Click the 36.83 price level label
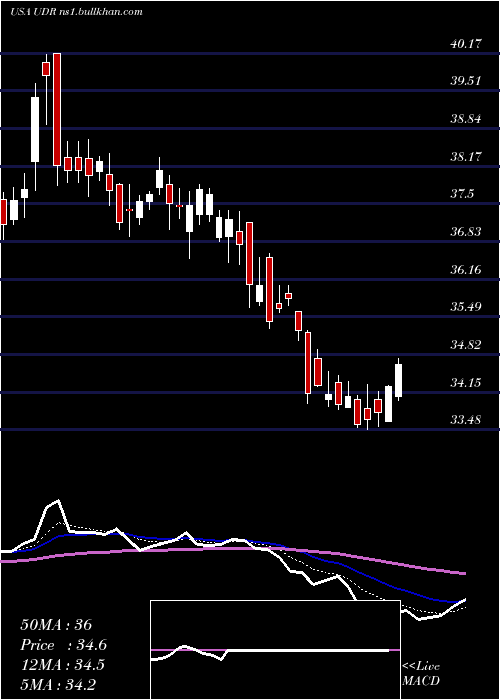 click(466, 232)
